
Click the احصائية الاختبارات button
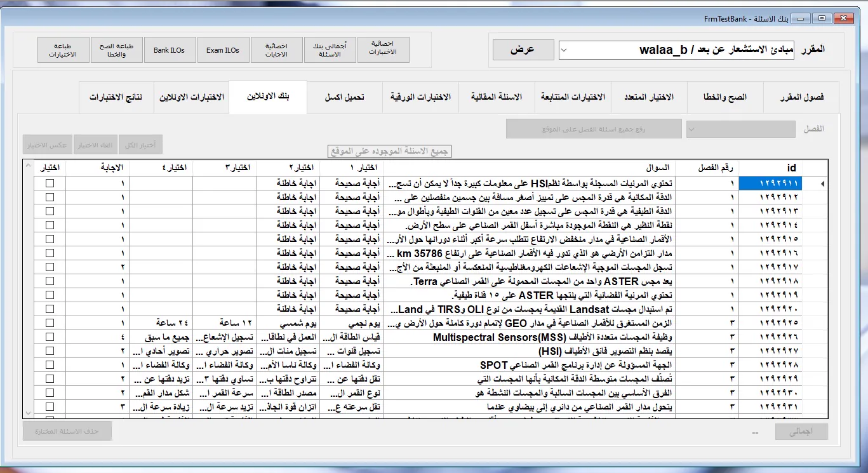click(x=382, y=49)
